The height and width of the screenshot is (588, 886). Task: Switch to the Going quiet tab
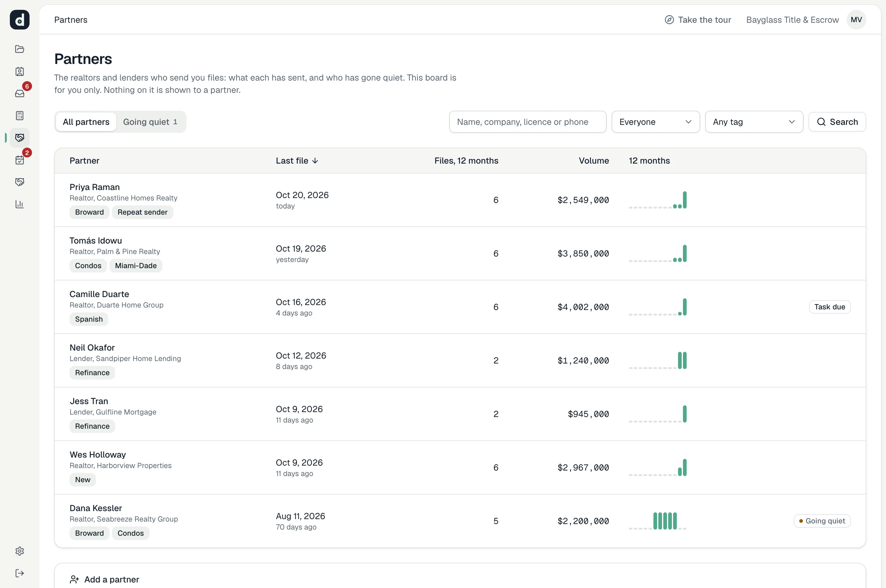point(150,122)
